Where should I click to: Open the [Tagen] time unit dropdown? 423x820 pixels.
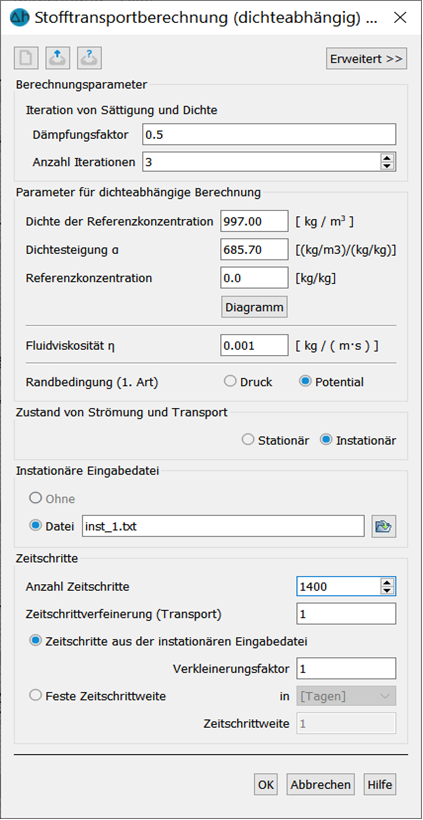pos(346,696)
